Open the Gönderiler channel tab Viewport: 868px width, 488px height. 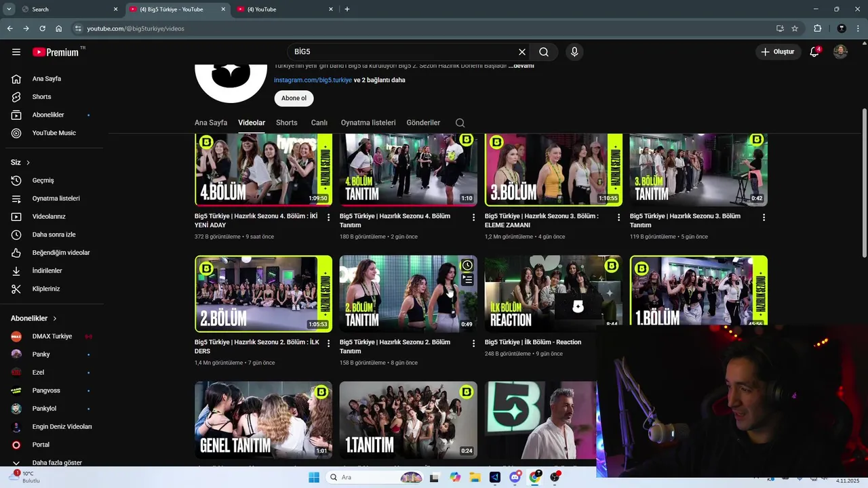[423, 123]
